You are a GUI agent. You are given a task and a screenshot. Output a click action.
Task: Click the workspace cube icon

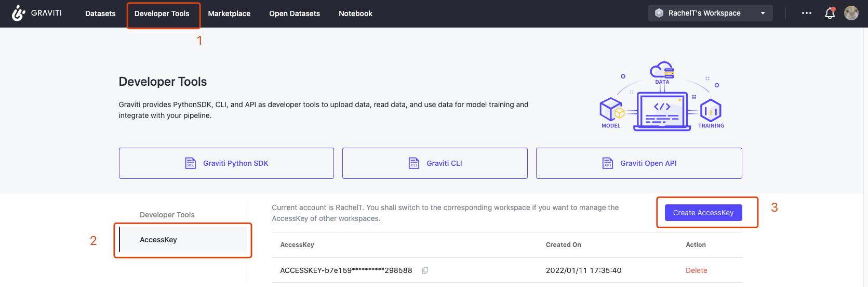coord(659,13)
